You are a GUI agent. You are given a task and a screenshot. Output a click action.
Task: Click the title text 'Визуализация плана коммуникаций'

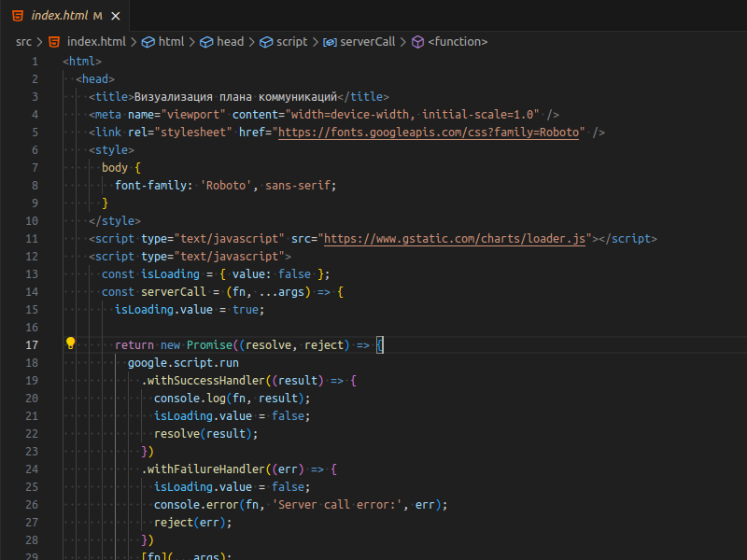(235, 97)
